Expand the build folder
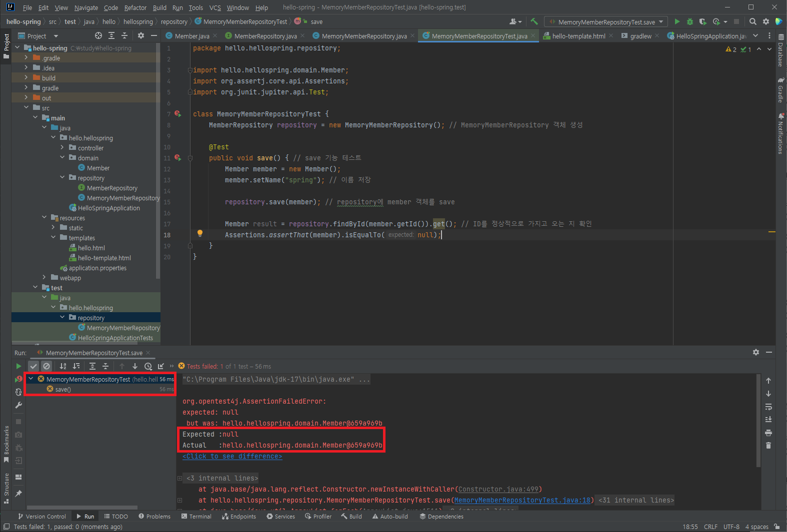The width and height of the screenshot is (787, 532). click(x=26, y=78)
